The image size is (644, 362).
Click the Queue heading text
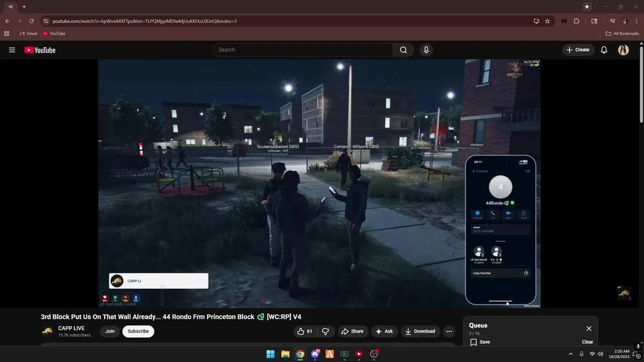(x=478, y=325)
